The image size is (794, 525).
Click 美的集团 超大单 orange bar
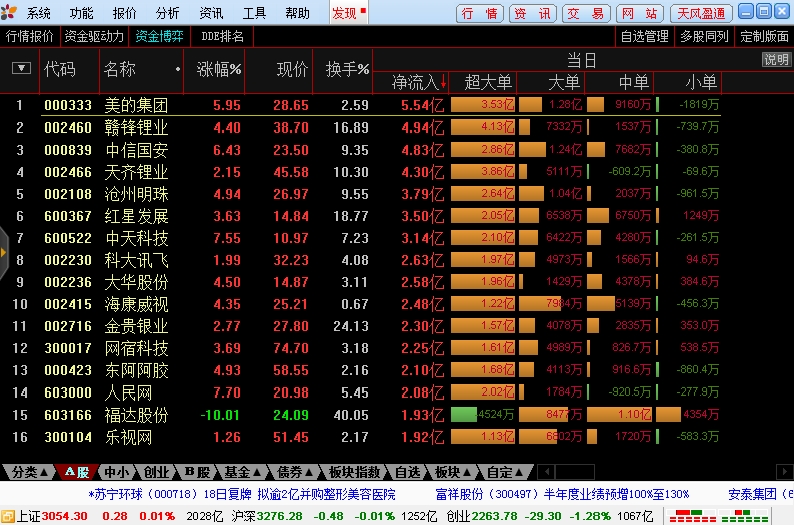483,105
